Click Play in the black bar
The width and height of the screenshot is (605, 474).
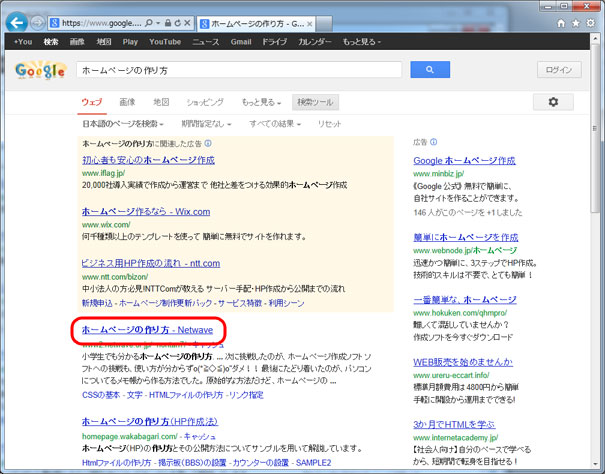[130, 42]
